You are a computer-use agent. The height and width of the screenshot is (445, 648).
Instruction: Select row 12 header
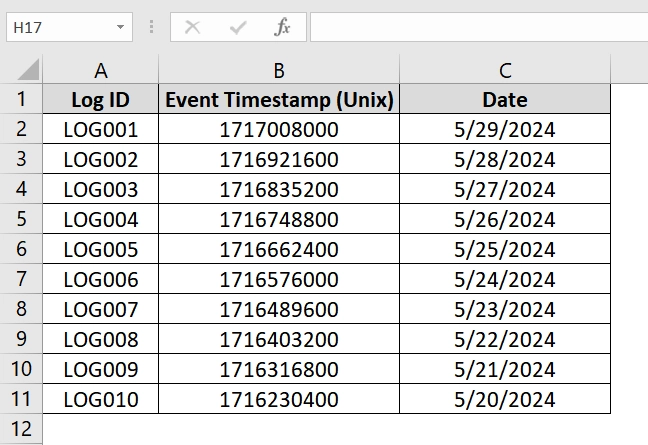point(21,428)
